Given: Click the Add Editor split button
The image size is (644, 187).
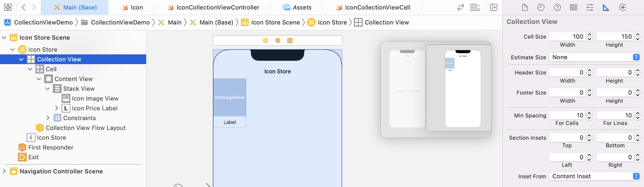Looking at the screenshot, I should (494, 7).
